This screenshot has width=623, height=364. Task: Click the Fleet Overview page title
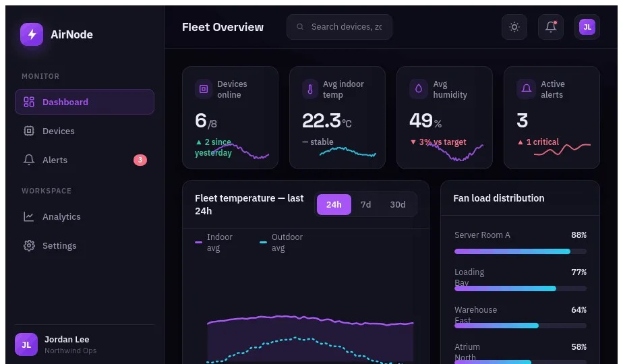[x=222, y=27]
